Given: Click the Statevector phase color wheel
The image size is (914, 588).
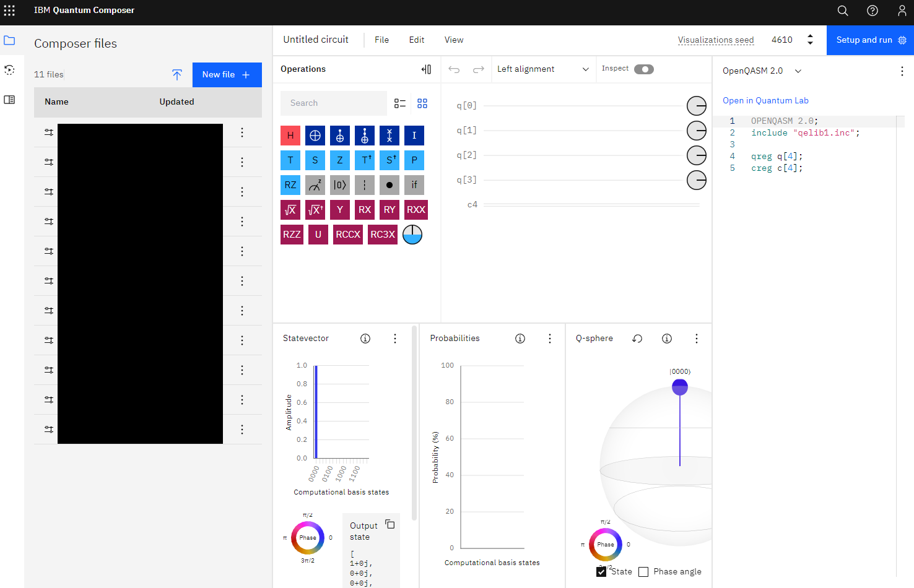Looking at the screenshot, I should click(x=308, y=538).
